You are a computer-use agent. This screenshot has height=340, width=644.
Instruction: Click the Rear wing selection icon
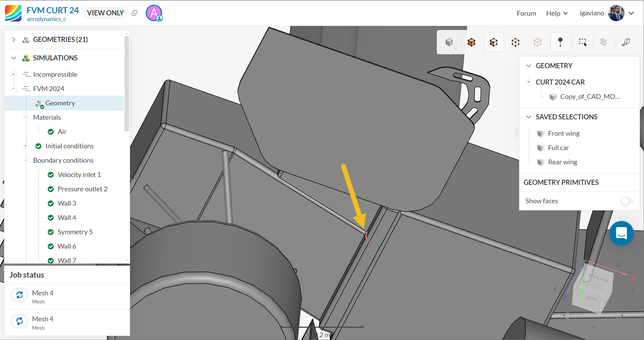(541, 162)
